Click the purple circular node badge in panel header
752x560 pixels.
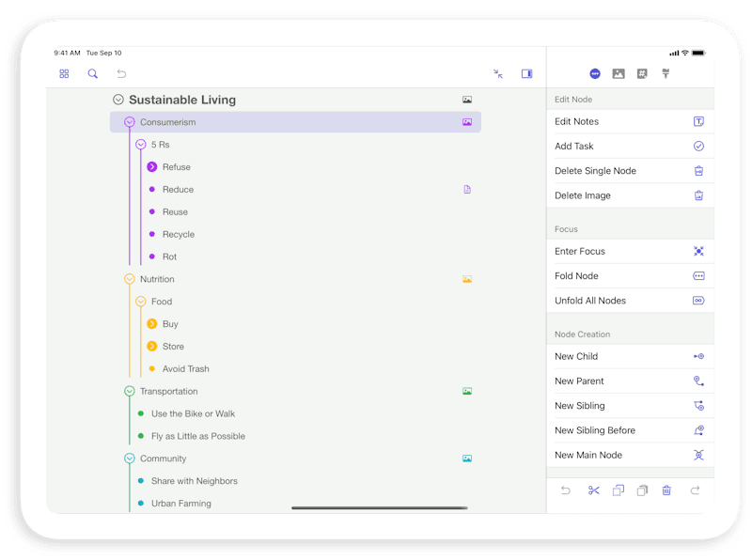[x=595, y=73]
